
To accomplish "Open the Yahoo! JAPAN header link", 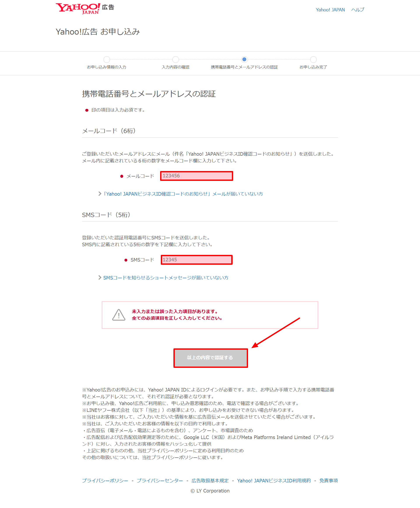I will pos(330,10).
